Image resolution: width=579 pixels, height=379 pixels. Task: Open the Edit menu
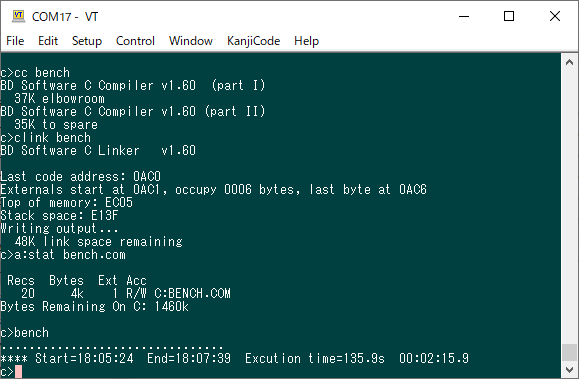[48, 41]
